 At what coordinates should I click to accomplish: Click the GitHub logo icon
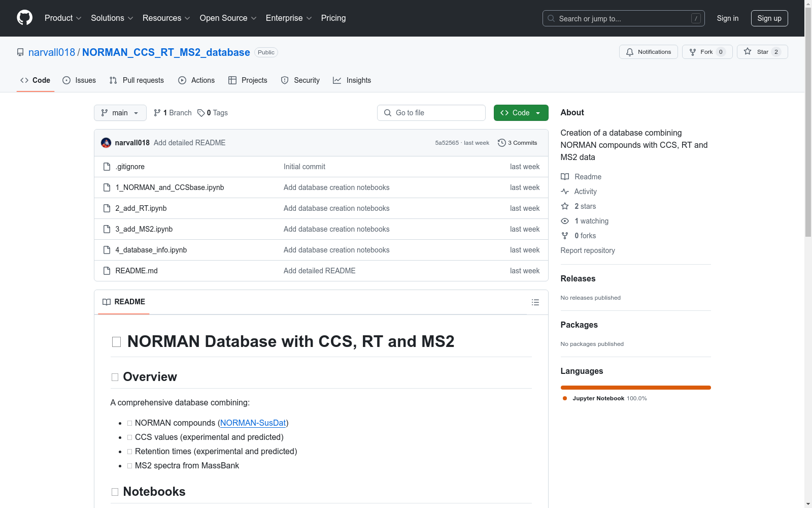[24, 18]
